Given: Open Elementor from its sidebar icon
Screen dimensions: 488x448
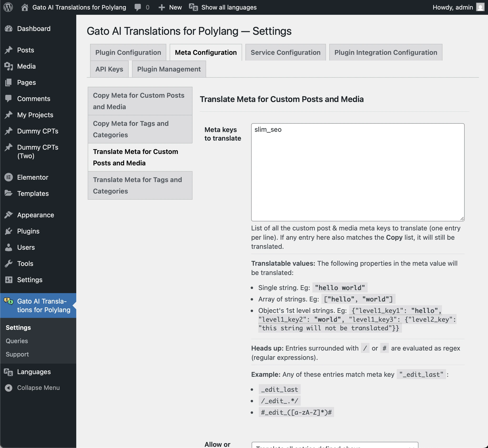Looking at the screenshot, I should click(9, 177).
